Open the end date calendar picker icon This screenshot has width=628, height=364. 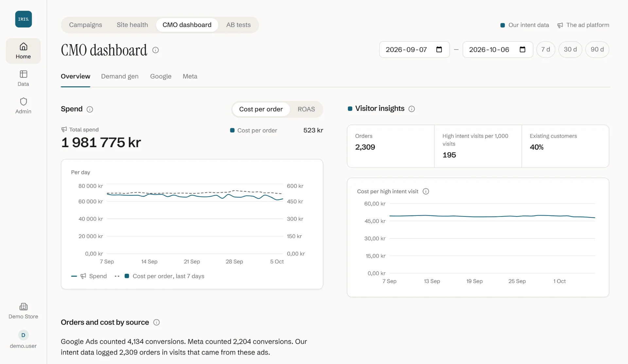pyautogui.click(x=523, y=49)
